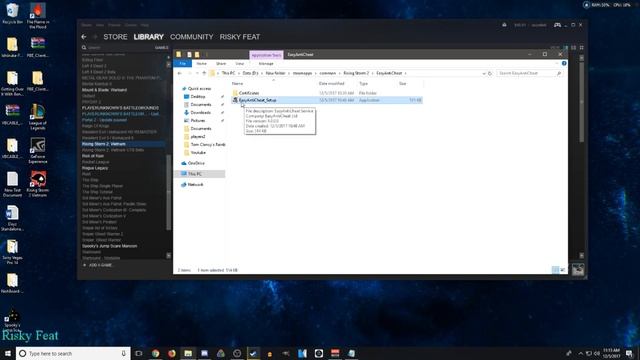640x360 pixels.
Task: Open the Manage ribbon tab in File Explorer
Action: (x=266, y=64)
